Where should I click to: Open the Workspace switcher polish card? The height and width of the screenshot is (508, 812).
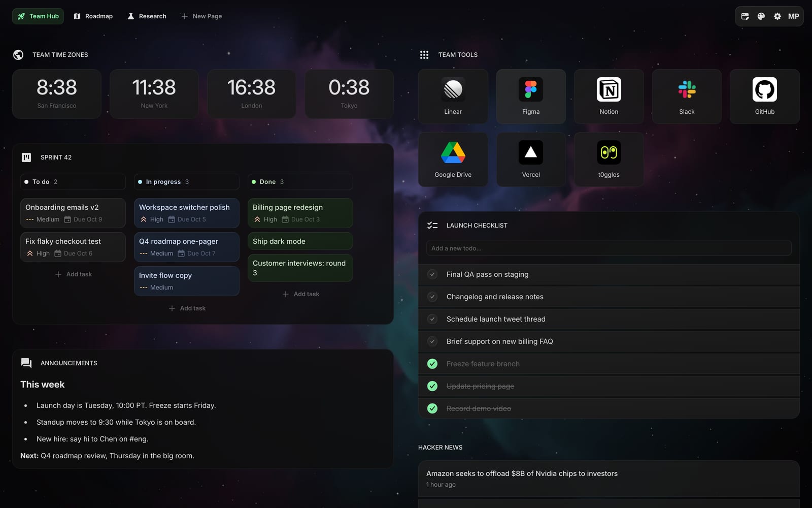[x=187, y=213]
